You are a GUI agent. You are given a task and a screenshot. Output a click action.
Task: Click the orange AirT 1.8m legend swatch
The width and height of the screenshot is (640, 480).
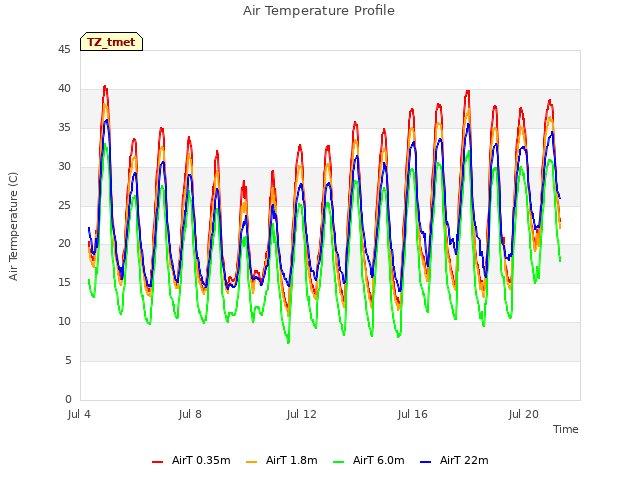pyautogui.click(x=252, y=462)
